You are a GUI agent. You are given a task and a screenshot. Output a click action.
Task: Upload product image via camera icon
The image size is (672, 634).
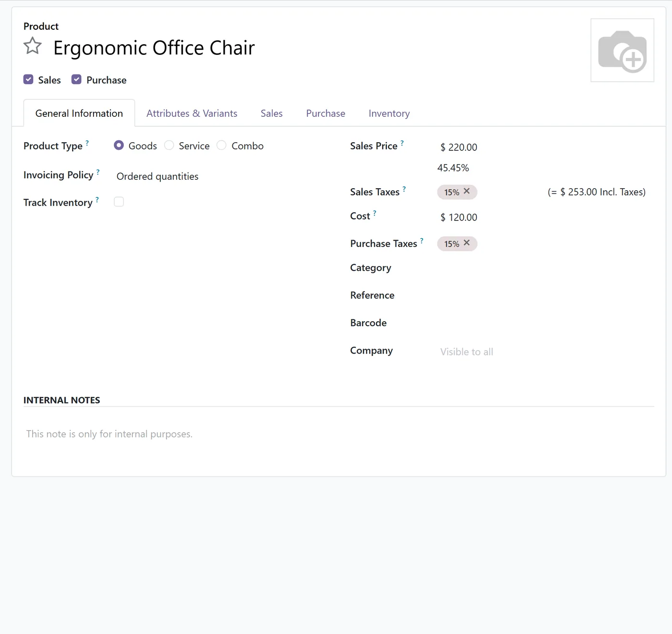[x=622, y=50]
